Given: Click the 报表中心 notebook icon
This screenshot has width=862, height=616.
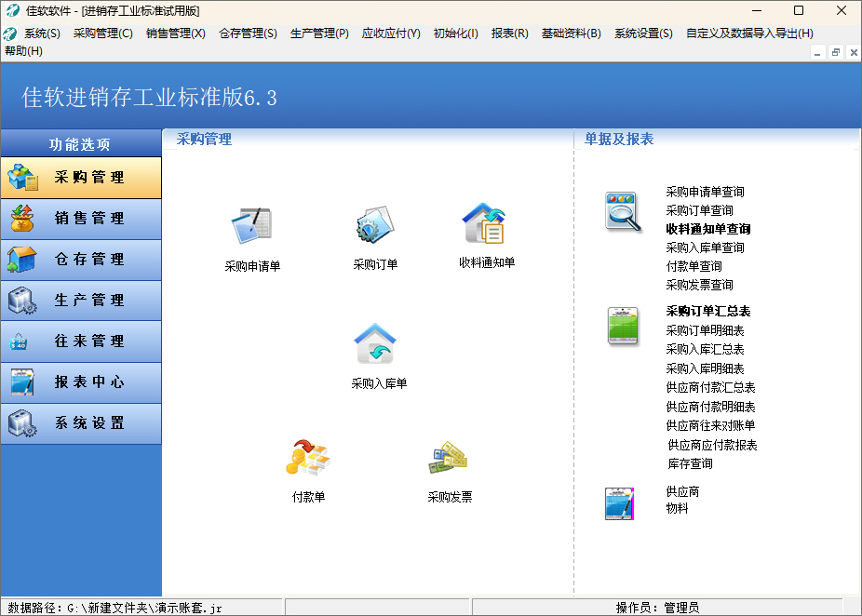Looking at the screenshot, I should point(22,382).
